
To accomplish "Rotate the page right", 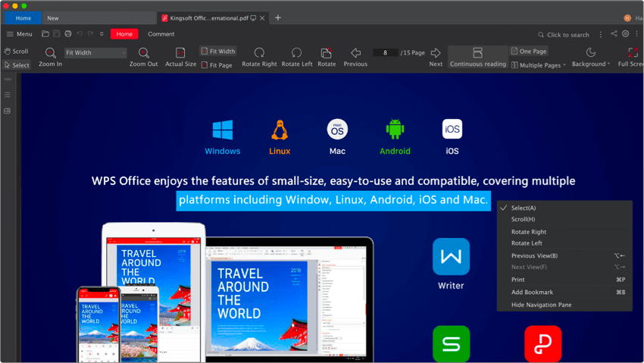I will (259, 57).
